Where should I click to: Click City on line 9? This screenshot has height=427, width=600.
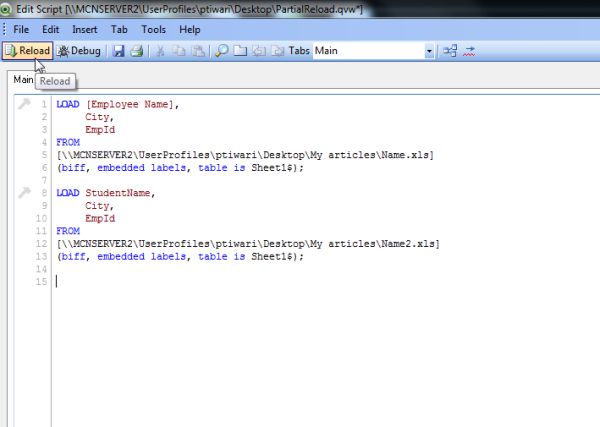click(97, 206)
